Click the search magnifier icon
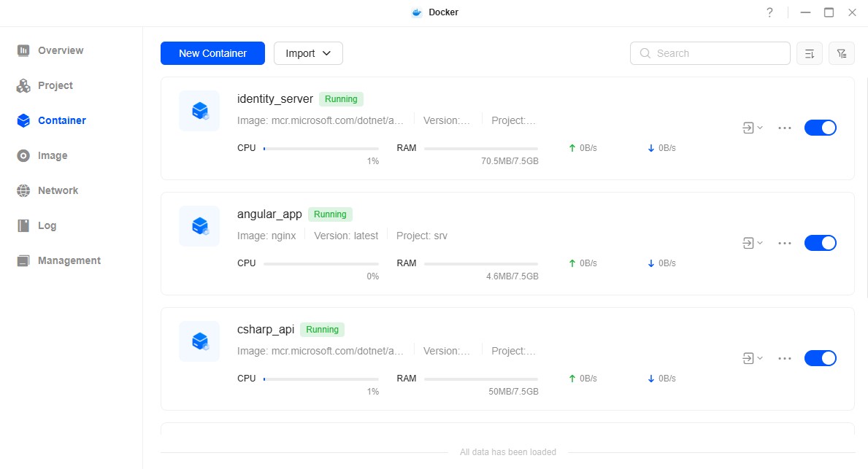This screenshot has width=868, height=469. click(x=645, y=53)
